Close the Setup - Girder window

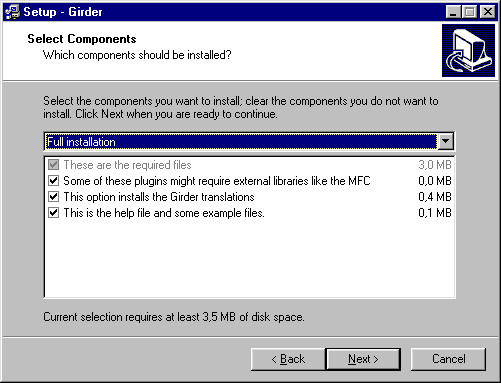pyautogui.click(x=488, y=12)
